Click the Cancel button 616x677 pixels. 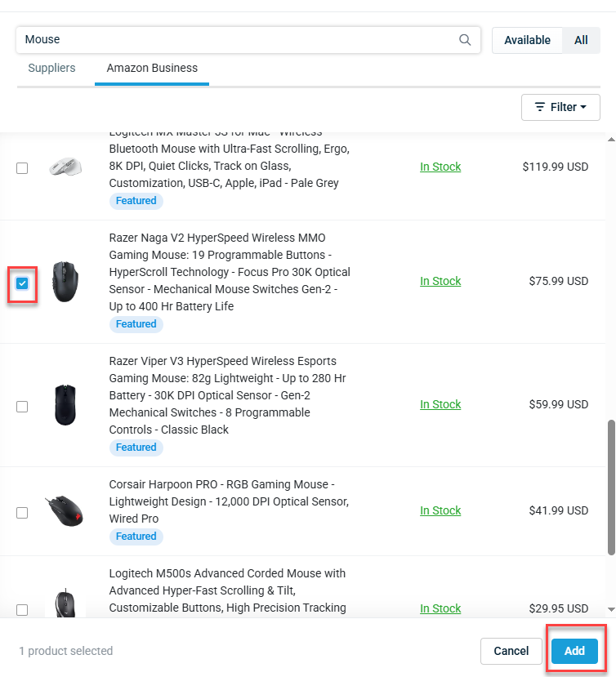(x=511, y=651)
